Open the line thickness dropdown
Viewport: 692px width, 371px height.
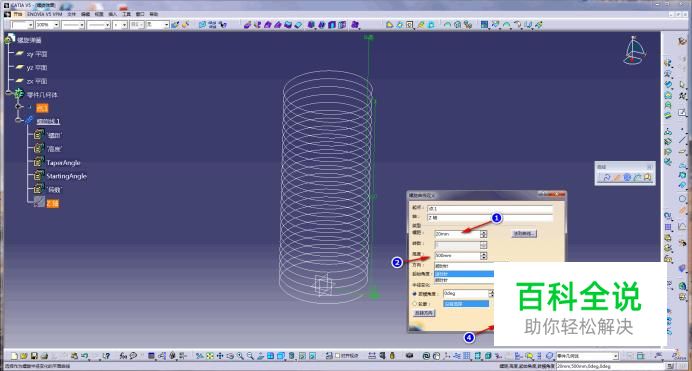(x=82, y=25)
